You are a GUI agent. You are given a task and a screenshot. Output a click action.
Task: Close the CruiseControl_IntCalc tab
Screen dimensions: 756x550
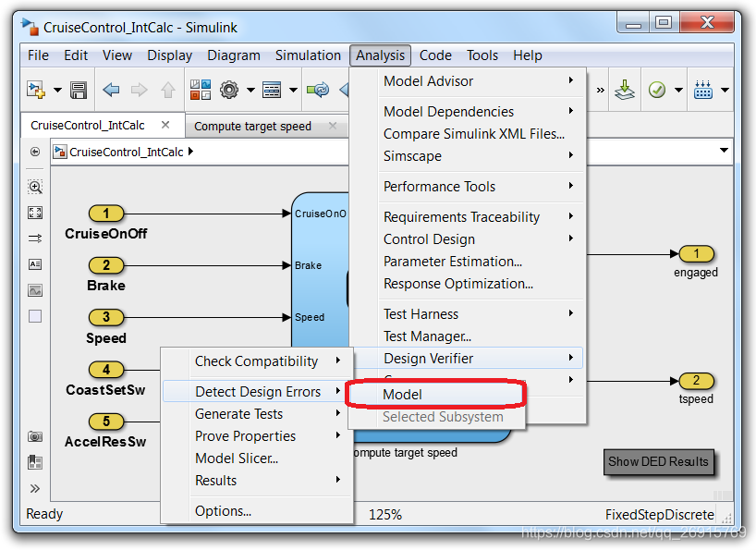tap(165, 125)
